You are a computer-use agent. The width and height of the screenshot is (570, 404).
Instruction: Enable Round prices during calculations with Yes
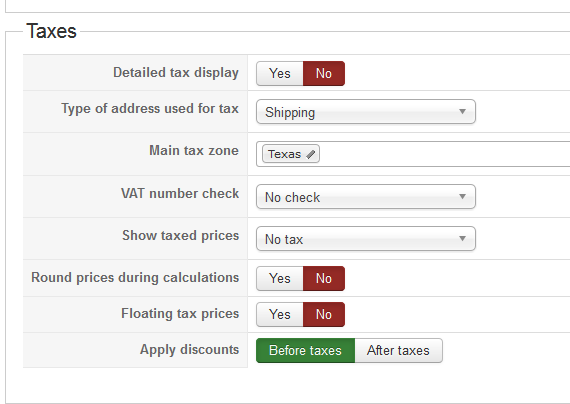(280, 279)
